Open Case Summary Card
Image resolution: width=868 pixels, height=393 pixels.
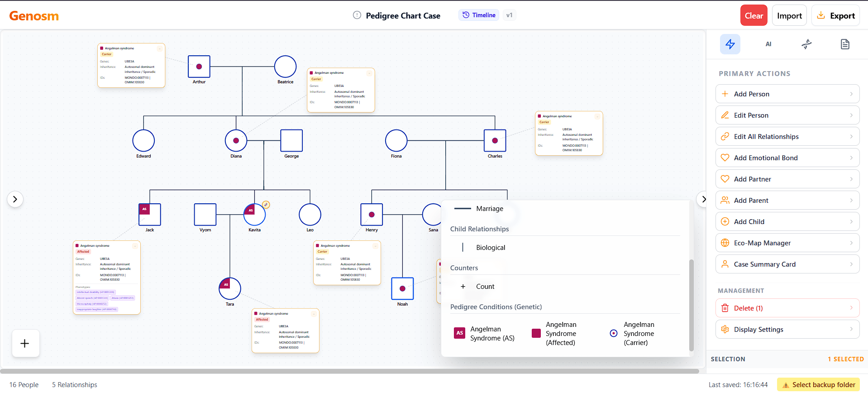point(787,264)
